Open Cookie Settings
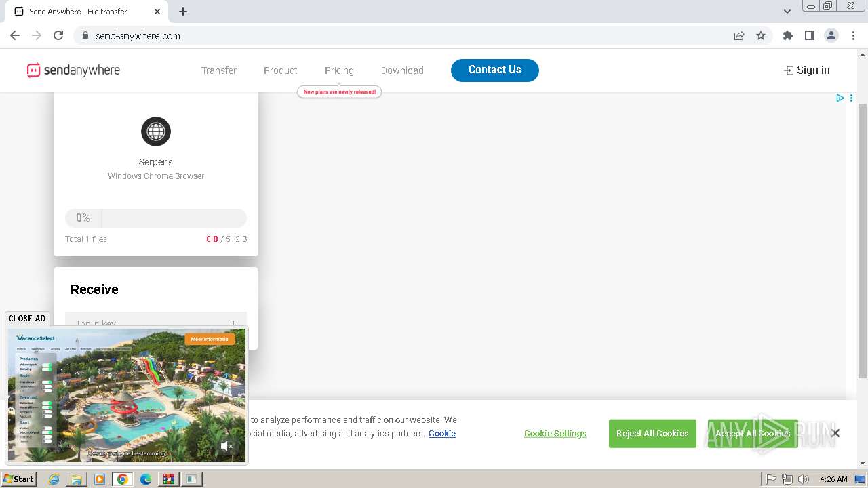The width and height of the screenshot is (868, 488). (555, 433)
